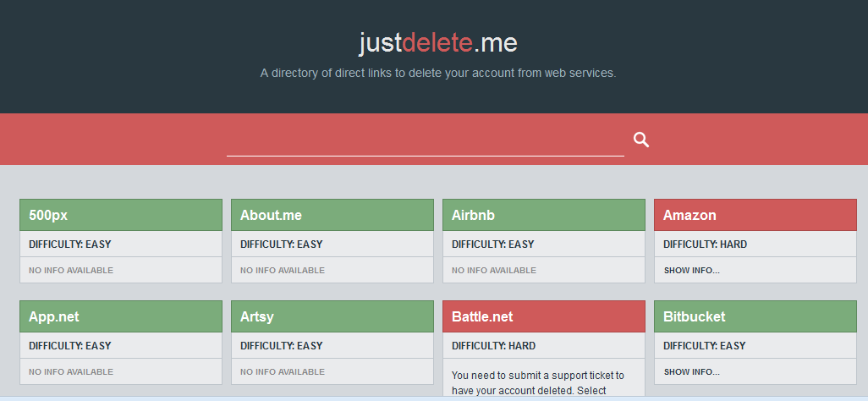Click the site tagline about deleting accounts
Image resolution: width=868 pixels, height=401 pixels.
pyautogui.click(x=437, y=74)
